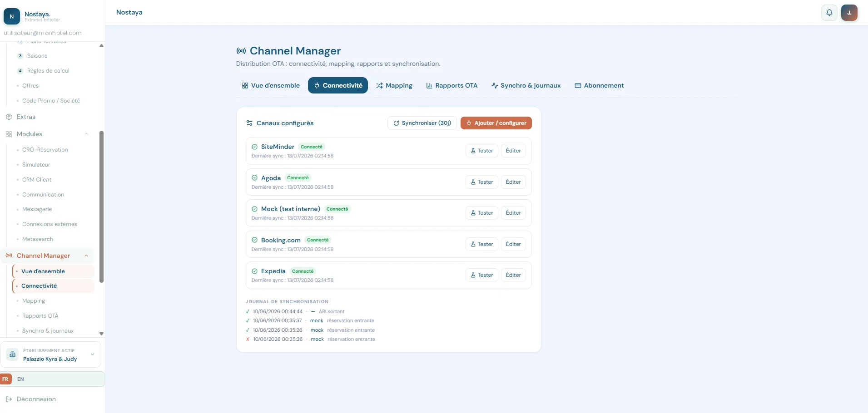Click the building icon of active establishment
This screenshot has height=413, width=868.
click(13, 354)
